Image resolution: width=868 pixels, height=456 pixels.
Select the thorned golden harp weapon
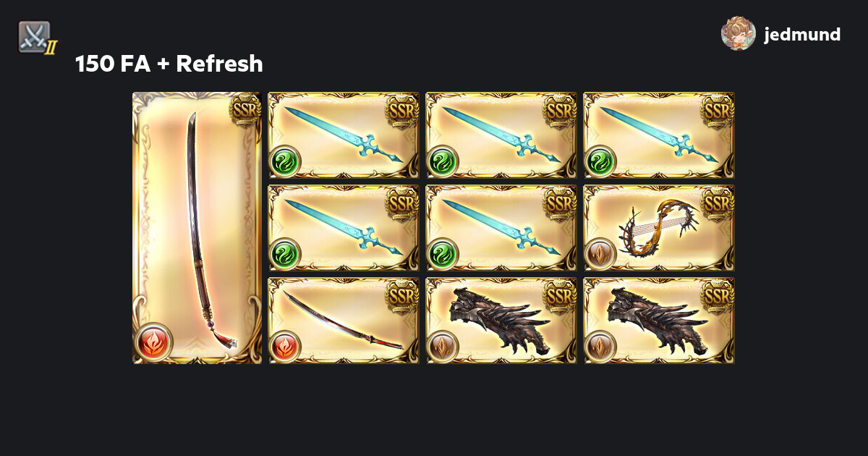(660, 228)
